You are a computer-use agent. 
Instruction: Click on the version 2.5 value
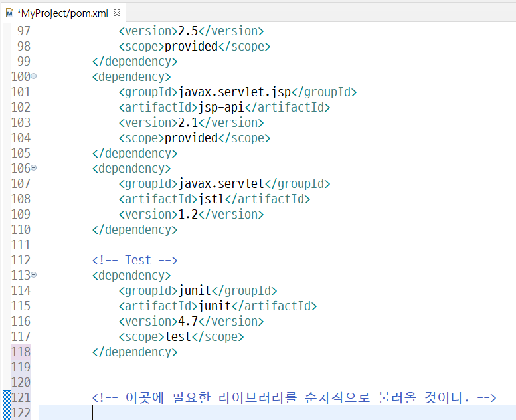tap(187, 31)
